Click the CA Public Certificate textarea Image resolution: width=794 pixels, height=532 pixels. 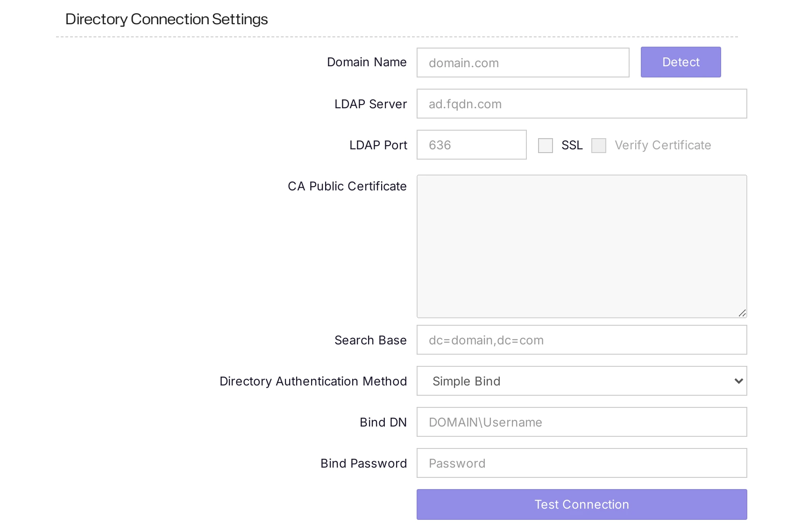(581, 246)
